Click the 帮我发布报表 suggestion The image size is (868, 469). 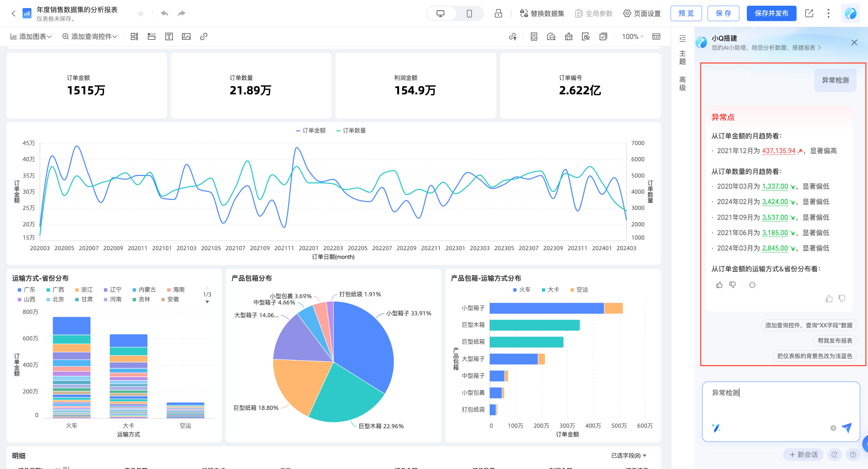(x=835, y=341)
